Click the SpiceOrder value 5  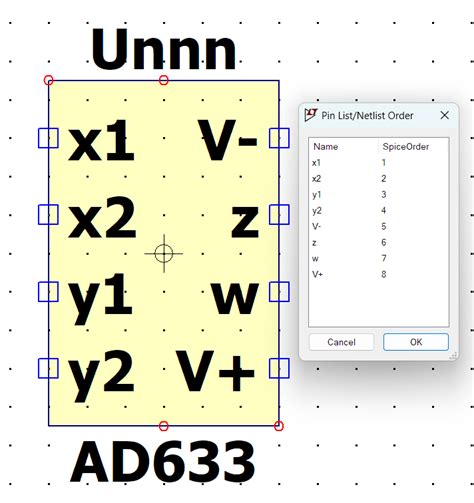pos(384,227)
